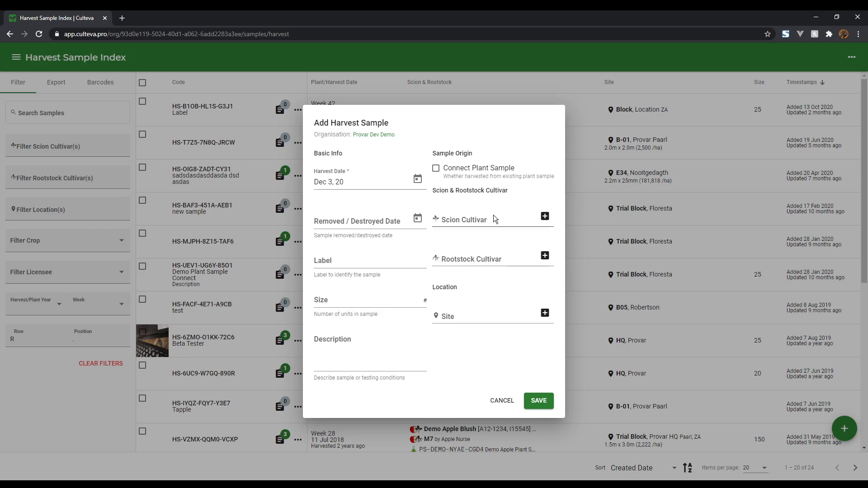Add a new Site using the plus icon

545,313
